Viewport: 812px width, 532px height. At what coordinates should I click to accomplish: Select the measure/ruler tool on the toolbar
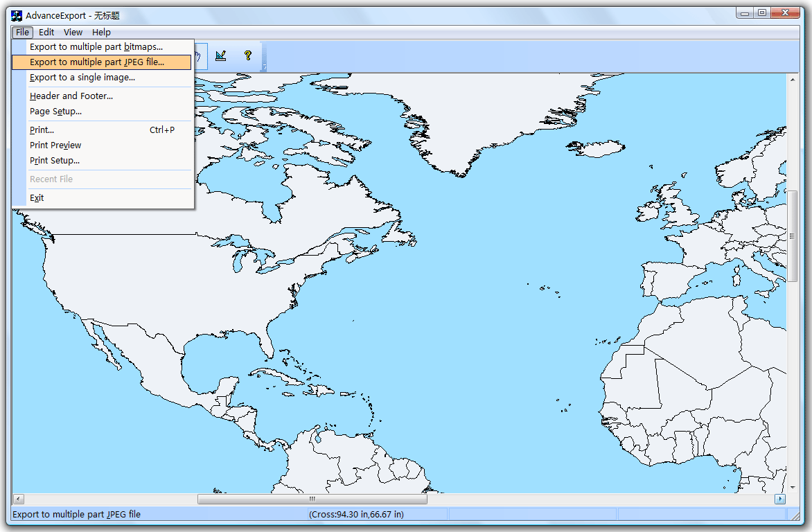pyautogui.click(x=220, y=56)
